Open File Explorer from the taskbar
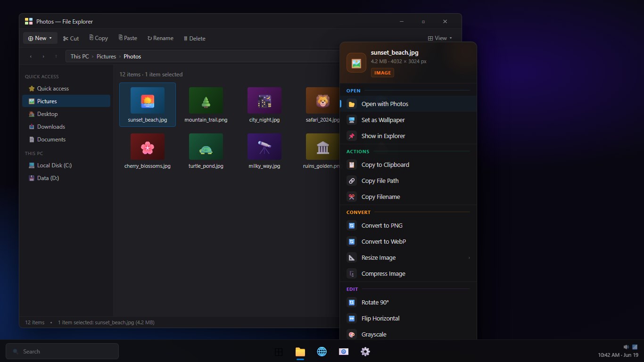Screen dimensions: 644x362 pos(300,352)
